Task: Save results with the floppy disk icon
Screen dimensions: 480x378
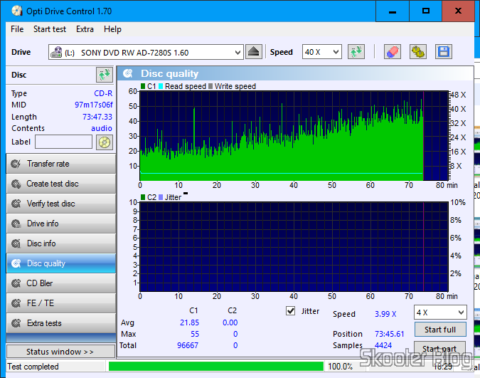Action: [443, 52]
